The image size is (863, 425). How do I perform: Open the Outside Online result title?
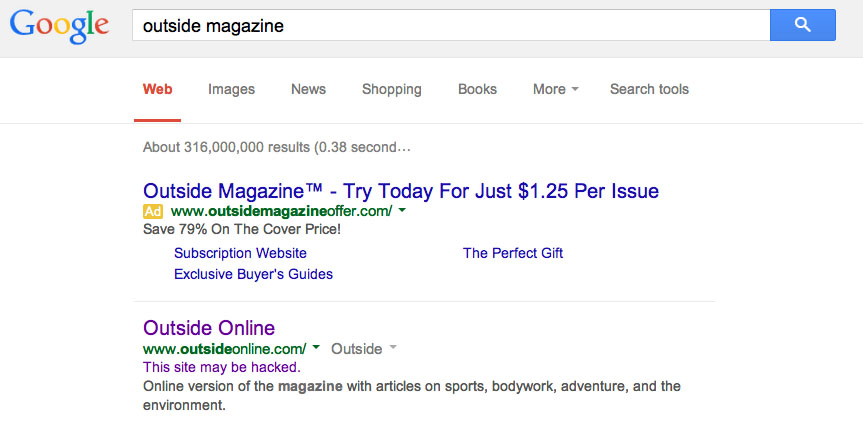[209, 328]
